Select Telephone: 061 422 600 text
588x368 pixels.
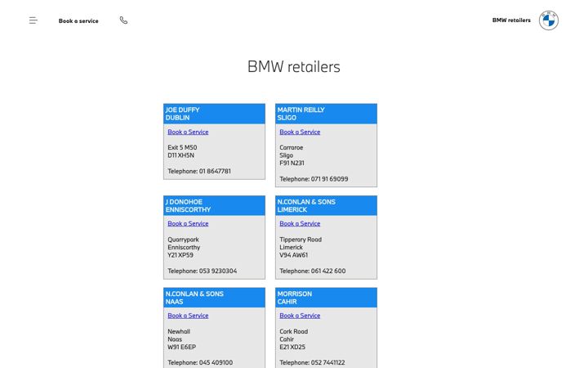pyautogui.click(x=312, y=271)
